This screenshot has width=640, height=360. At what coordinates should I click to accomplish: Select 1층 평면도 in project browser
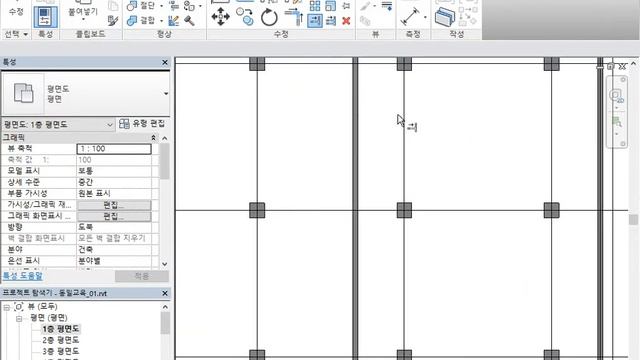pyautogui.click(x=60, y=329)
